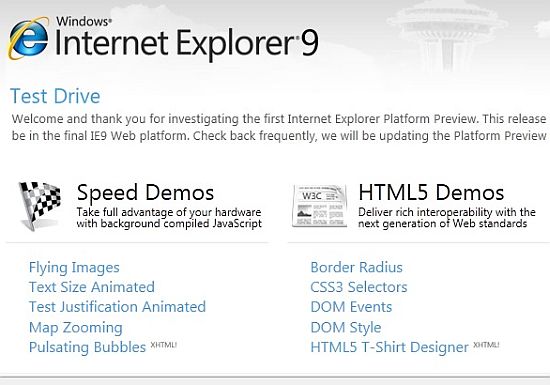Click the W3C newspaper HTML5 Demos icon
Image resolution: width=550 pixels, height=385 pixels.
pyautogui.click(x=320, y=205)
